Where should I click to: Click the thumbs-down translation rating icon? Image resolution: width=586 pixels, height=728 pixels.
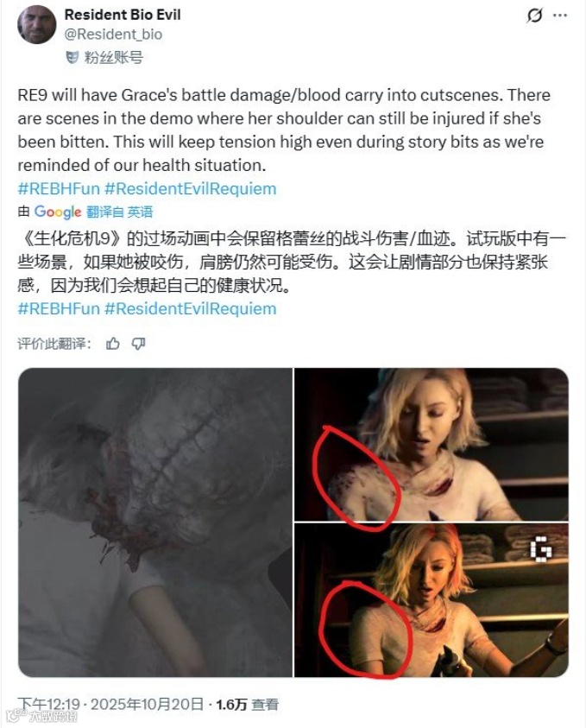pos(139,344)
